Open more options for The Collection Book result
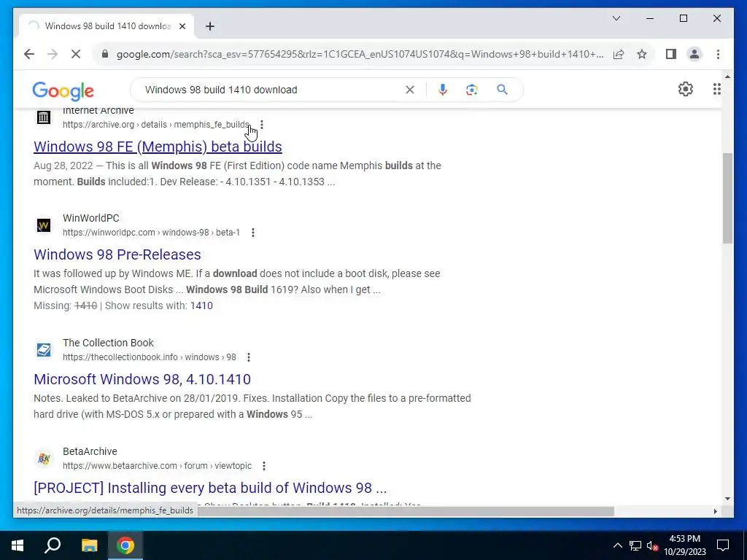The image size is (747, 560). coord(248,357)
